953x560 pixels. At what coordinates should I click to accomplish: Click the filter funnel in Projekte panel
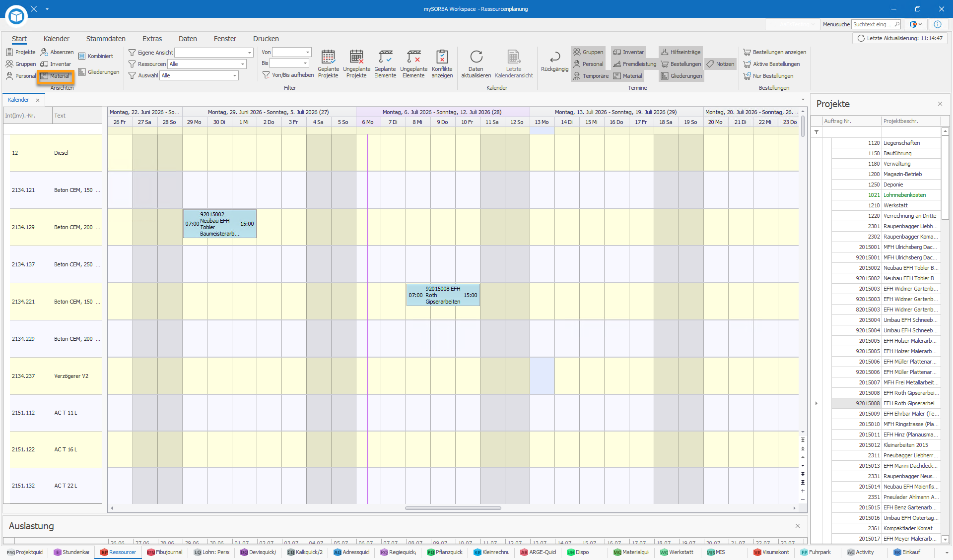[817, 132]
